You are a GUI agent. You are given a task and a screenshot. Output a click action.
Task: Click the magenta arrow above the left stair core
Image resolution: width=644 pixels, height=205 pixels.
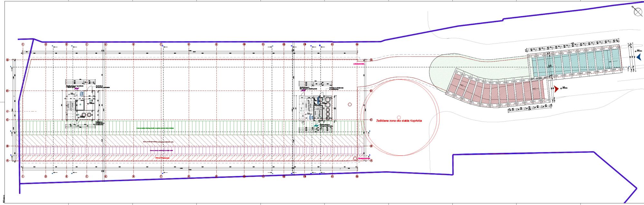77,88
